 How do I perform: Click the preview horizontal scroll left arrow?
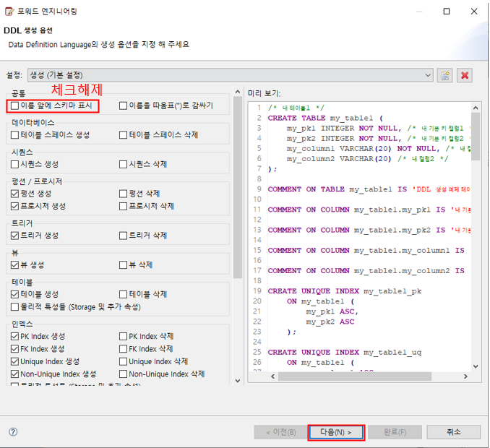coord(272,376)
